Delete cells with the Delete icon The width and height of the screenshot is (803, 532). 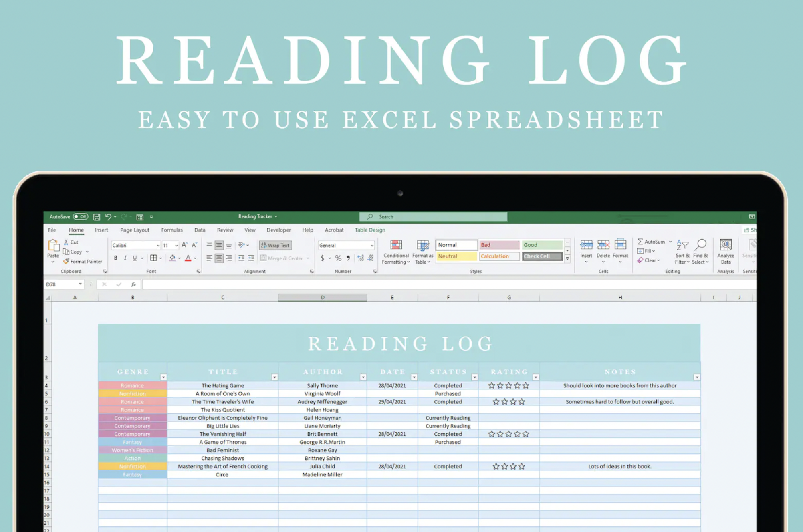tap(603, 248)
